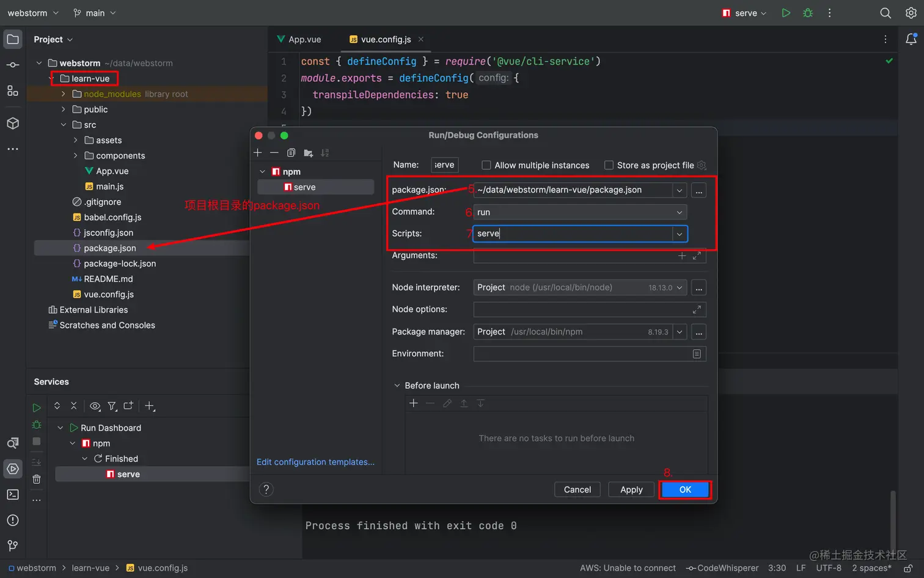Run the serve configuration from toolbar

coord(786,13)
